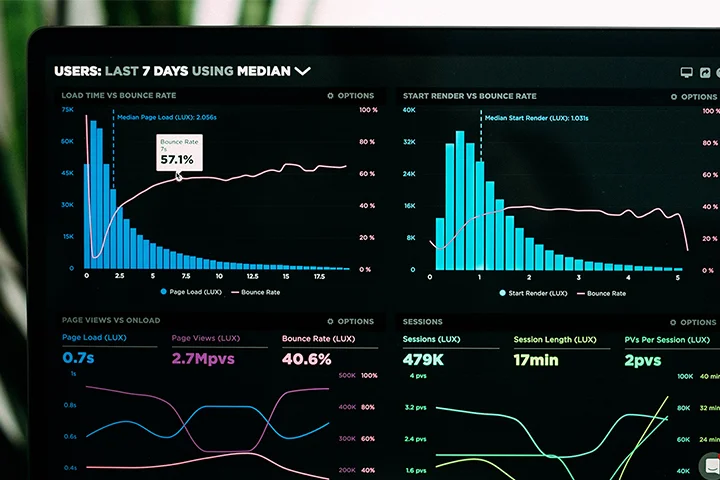Click the Median Page Load (LUX): 2.056s label
Viewport: 720px width, 480px height.
pyautogui.click(x=167, y=118)
